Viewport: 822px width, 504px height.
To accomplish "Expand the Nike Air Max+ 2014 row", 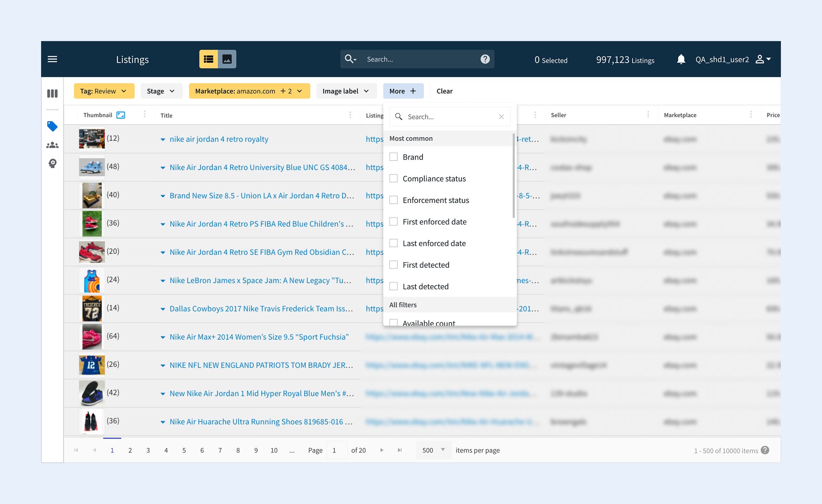I will pos(163,337).
